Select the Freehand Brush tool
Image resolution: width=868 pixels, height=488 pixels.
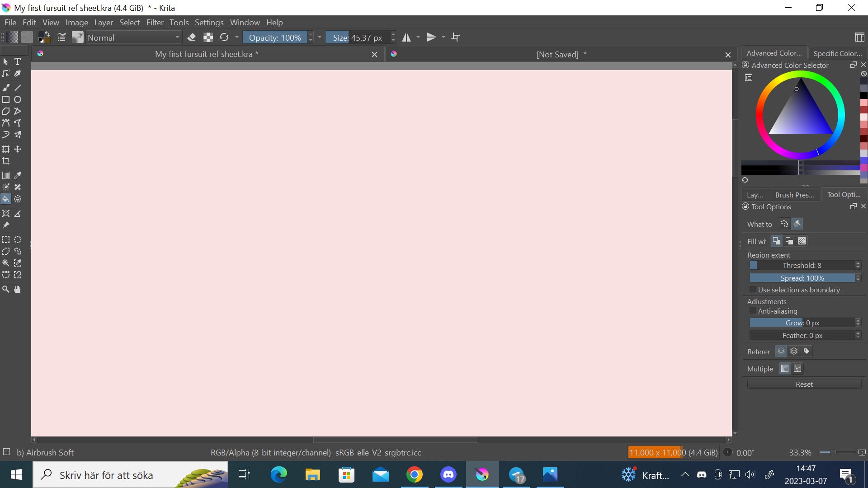point(6,88)
